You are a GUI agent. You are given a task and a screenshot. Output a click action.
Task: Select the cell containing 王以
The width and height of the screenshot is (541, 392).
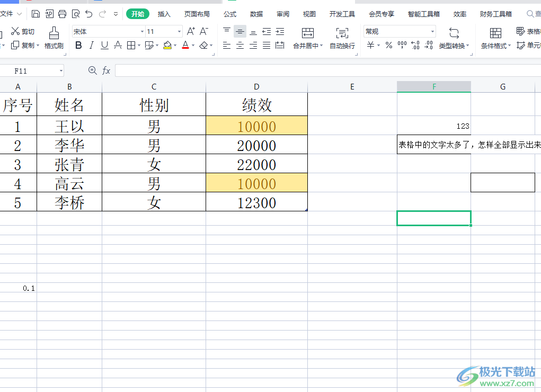pos(69,126)
